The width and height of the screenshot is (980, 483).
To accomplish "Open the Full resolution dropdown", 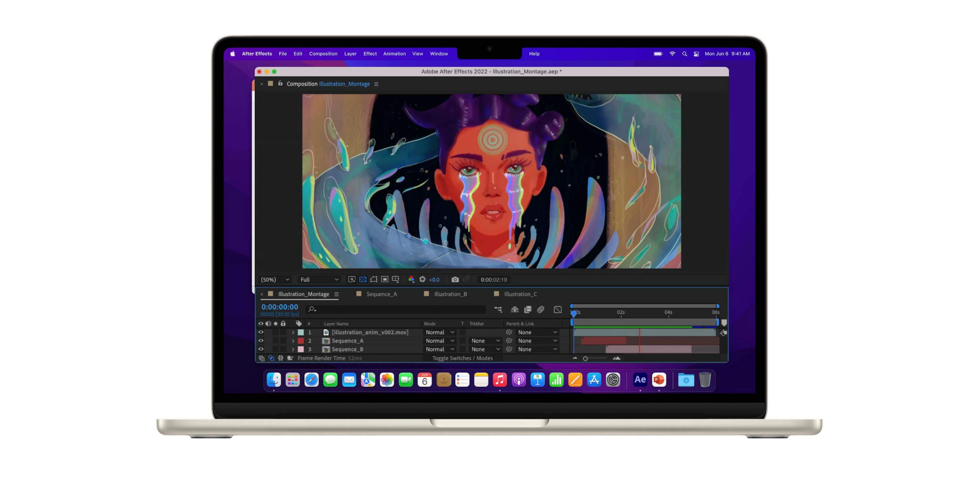I will [319, 280].
